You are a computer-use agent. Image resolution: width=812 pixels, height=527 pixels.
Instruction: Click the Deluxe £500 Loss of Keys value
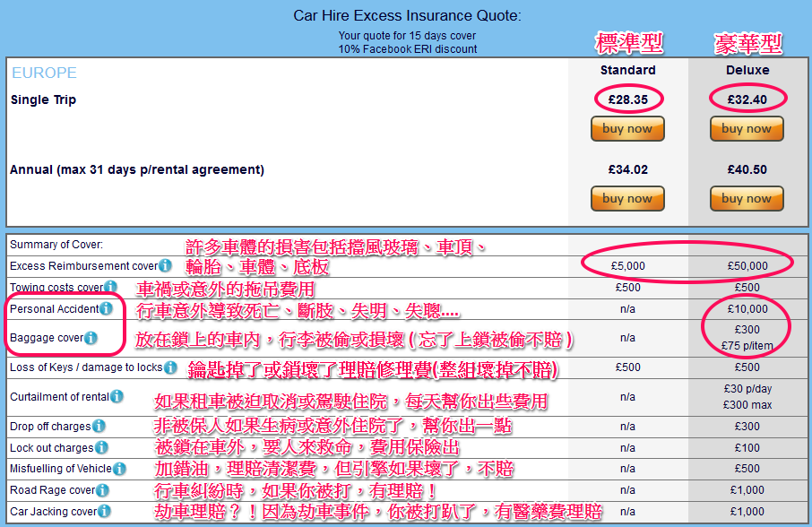click(747, 367)
